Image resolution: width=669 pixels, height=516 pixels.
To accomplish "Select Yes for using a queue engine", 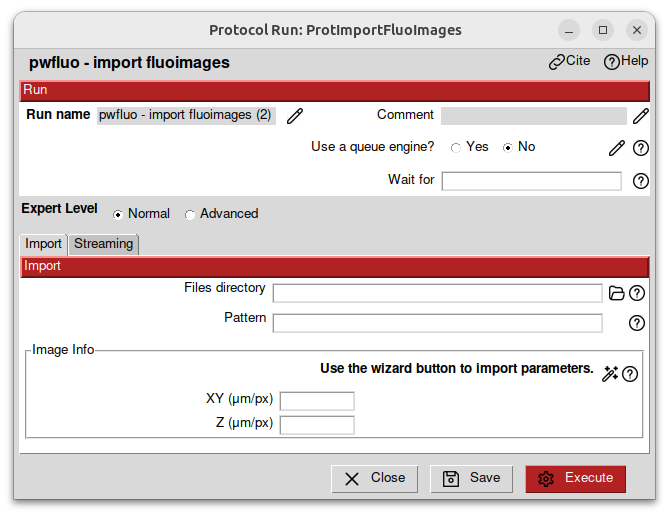I will click(456, 148).
